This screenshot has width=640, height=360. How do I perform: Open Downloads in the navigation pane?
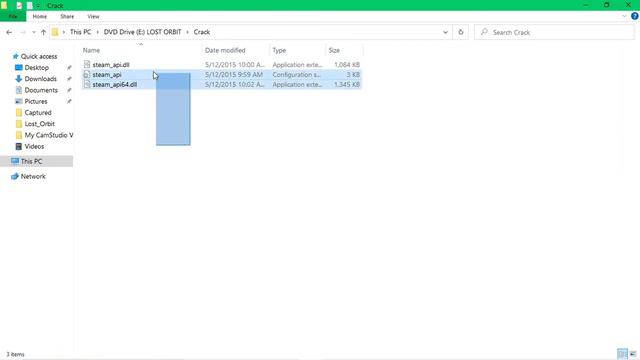click(40, 79)
